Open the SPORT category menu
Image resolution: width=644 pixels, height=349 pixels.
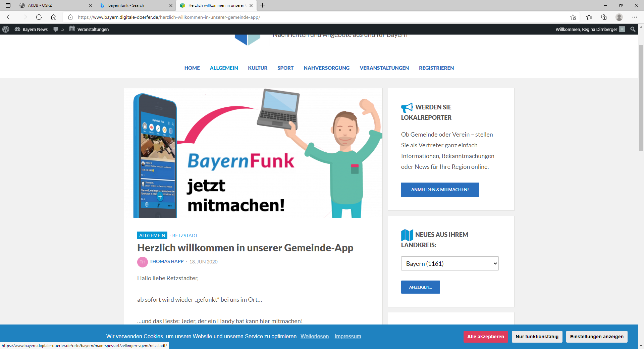click(x=285, y=68)
